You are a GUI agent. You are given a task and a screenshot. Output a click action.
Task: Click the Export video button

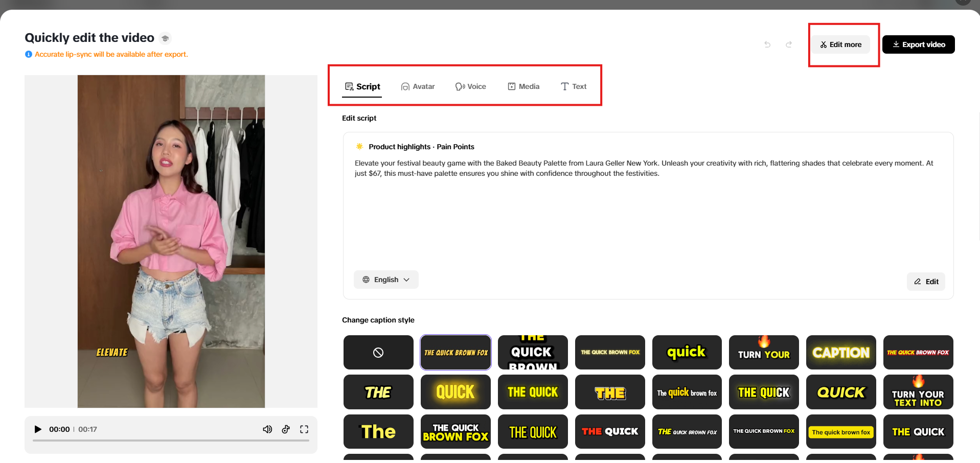[918, 44]
